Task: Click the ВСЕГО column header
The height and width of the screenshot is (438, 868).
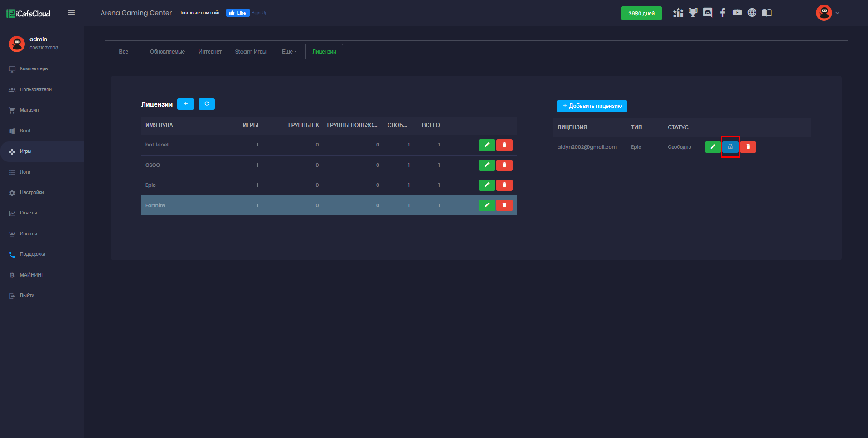Action: click(431, 125)
